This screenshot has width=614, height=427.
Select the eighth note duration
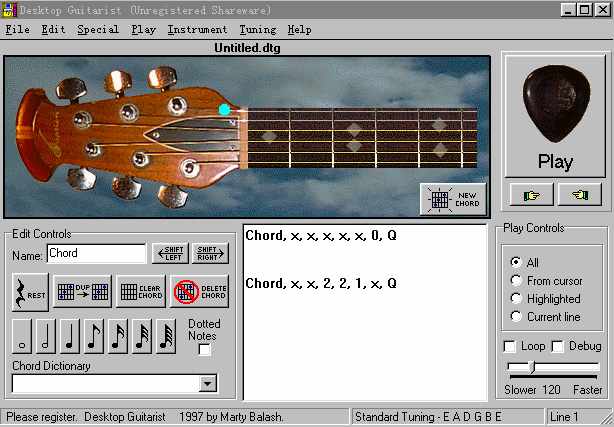click(x=94, y=336)
